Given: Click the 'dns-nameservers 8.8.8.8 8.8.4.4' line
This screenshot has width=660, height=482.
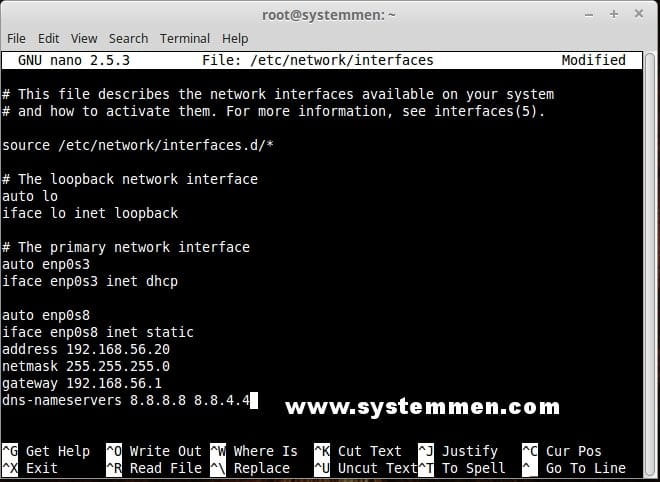Looking at the screenshot, I should (x=126, y=400).
